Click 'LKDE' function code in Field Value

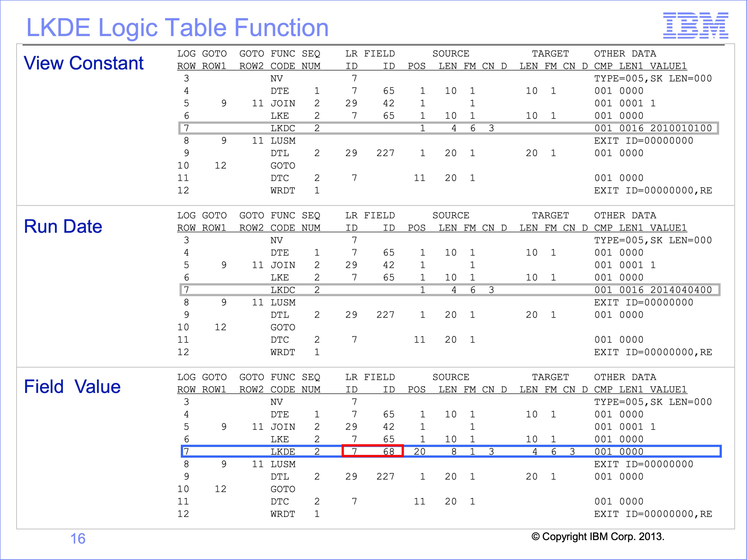pyautogui.click(x=283, y=452)
